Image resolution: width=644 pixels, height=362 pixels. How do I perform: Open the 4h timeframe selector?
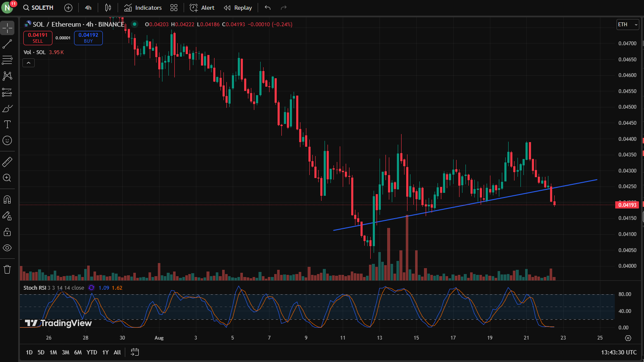coord(88,8)
